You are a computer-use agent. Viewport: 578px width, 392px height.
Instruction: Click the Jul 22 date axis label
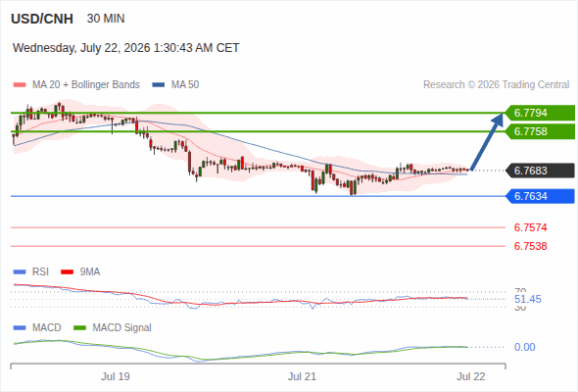471,376
